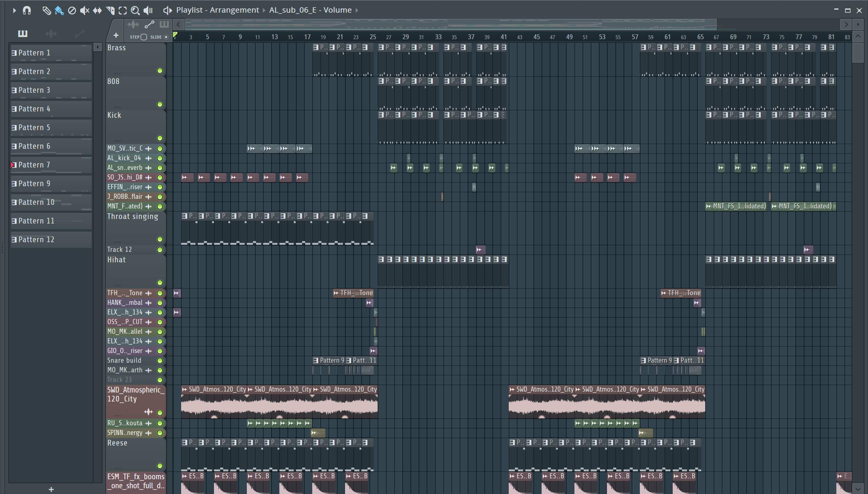
Task: Mute the Throat singing track
Action: point(160,239)
